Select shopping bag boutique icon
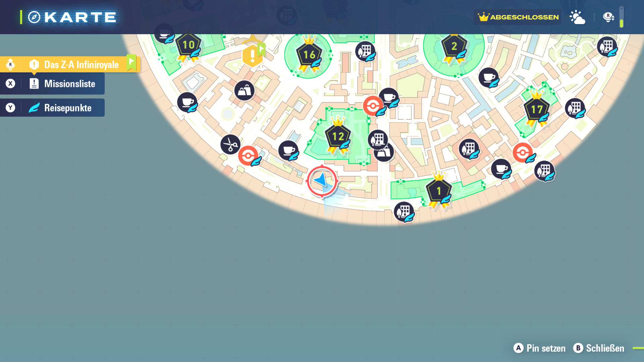Screen dimensions: 644x362 pyautogui.click(x=244, y=90)
